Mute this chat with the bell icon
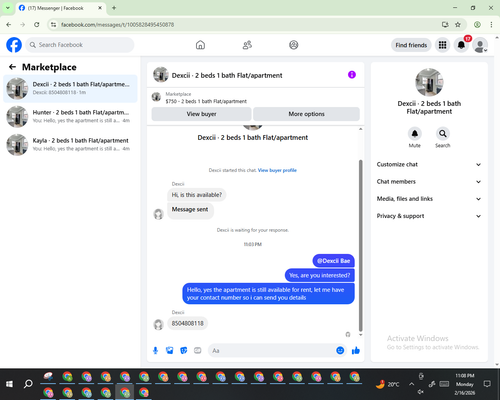This screenshot has height=400, width=500. point(415,134)
